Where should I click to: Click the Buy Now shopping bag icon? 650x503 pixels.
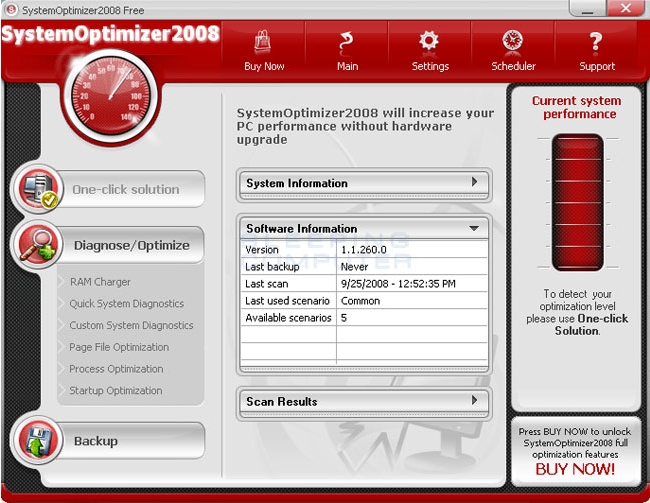263,41
